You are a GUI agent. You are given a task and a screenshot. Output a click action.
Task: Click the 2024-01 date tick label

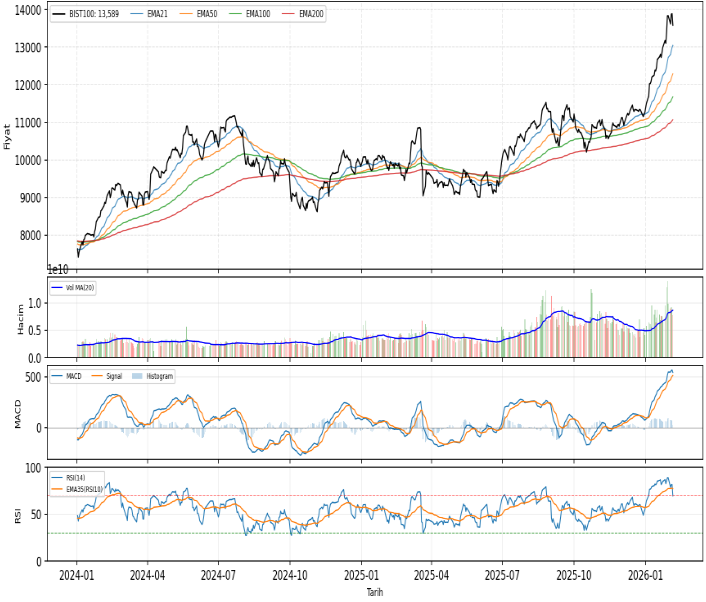pos(77,577)
